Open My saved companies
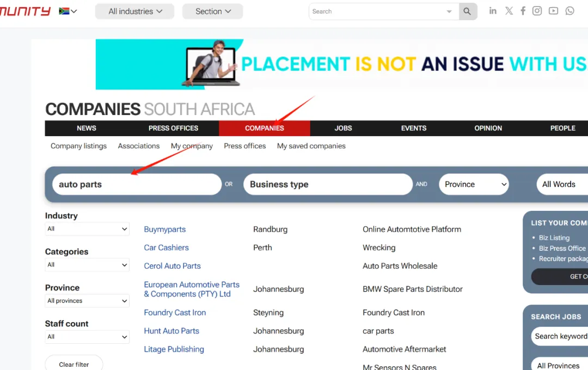The image size is (588, 370). (311, 146)
